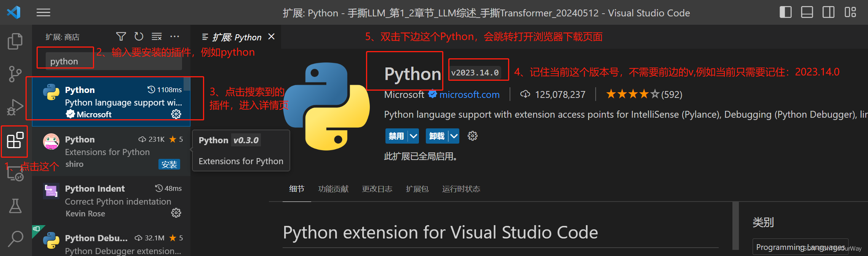Open the Extensions view icon

[x=15, y=140]
